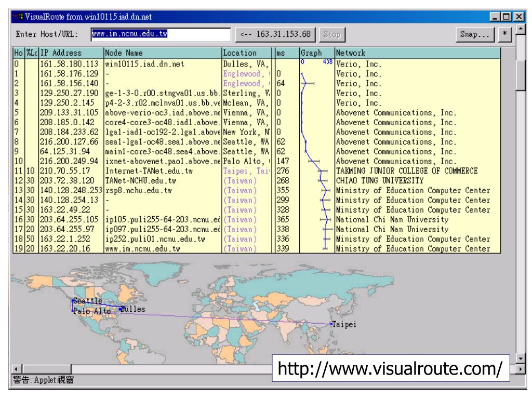
Task: Click the vertical scrollbar up arrow
Action: point(521,30)
